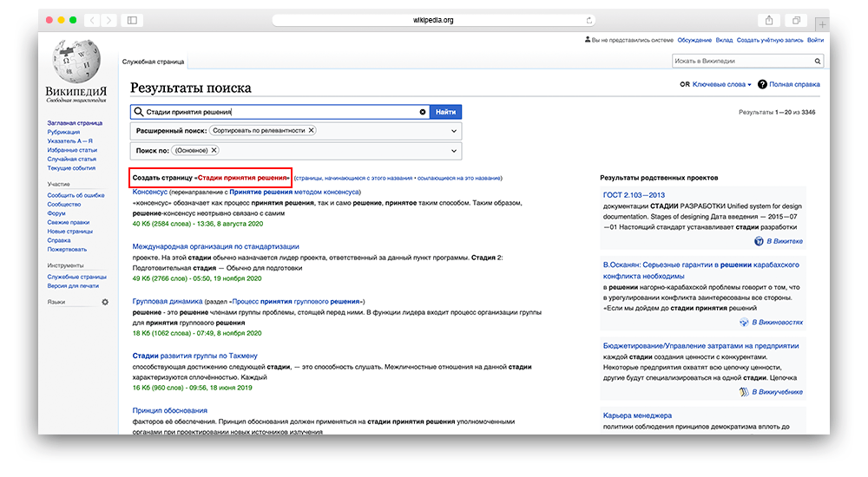Open 'Служебные страницы' under Инструменты
The height and width of the screenshot is (477, 868).
[77, 277]
